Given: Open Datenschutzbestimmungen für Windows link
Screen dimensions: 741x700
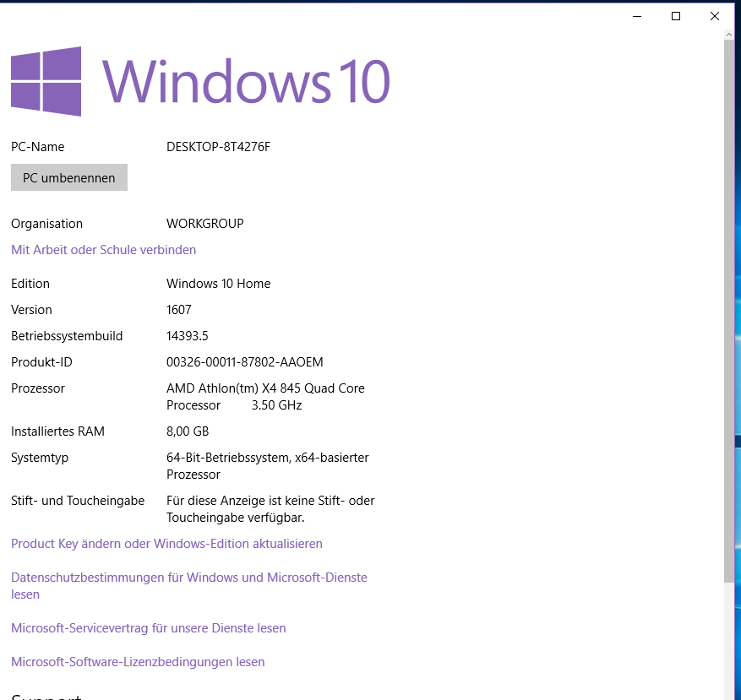Looking at the screenshot, I should pos(188,578).
